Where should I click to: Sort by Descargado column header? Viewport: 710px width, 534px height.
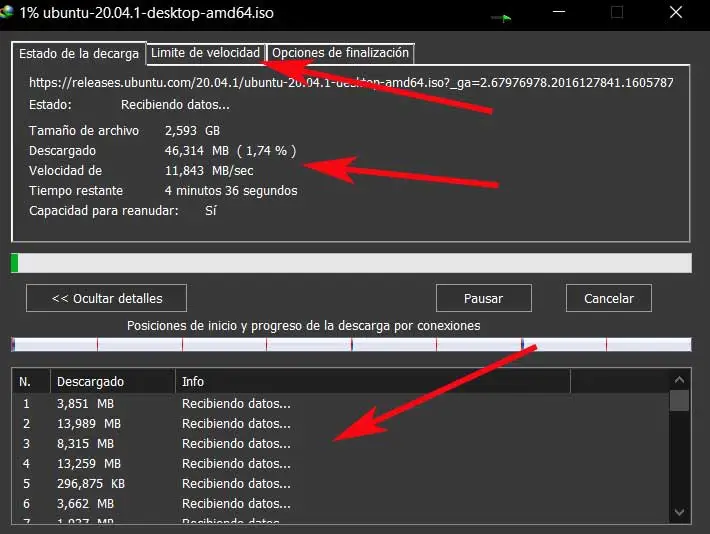113,381
